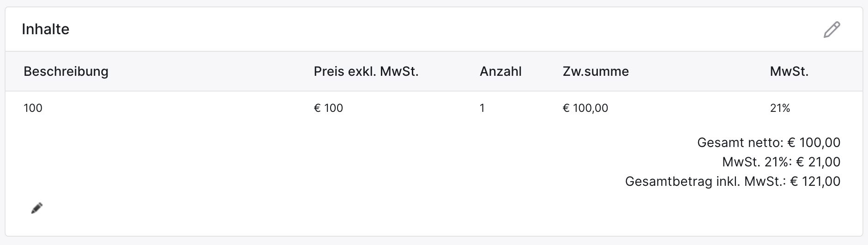Click the Gesamt netto label

pos(740,142)
